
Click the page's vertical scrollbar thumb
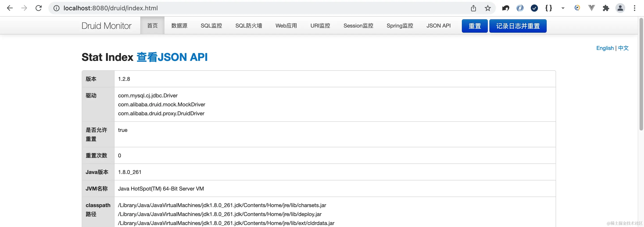[x=641, y=74]
